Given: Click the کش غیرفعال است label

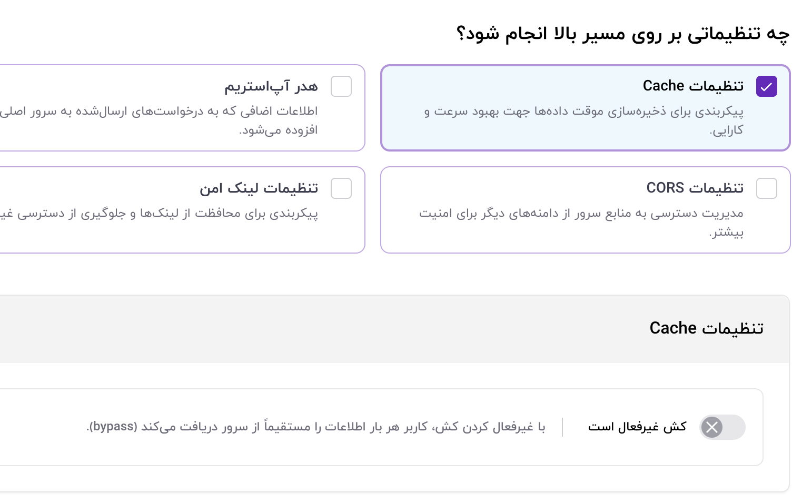Looking at the screenshot, I should (637, 427).
